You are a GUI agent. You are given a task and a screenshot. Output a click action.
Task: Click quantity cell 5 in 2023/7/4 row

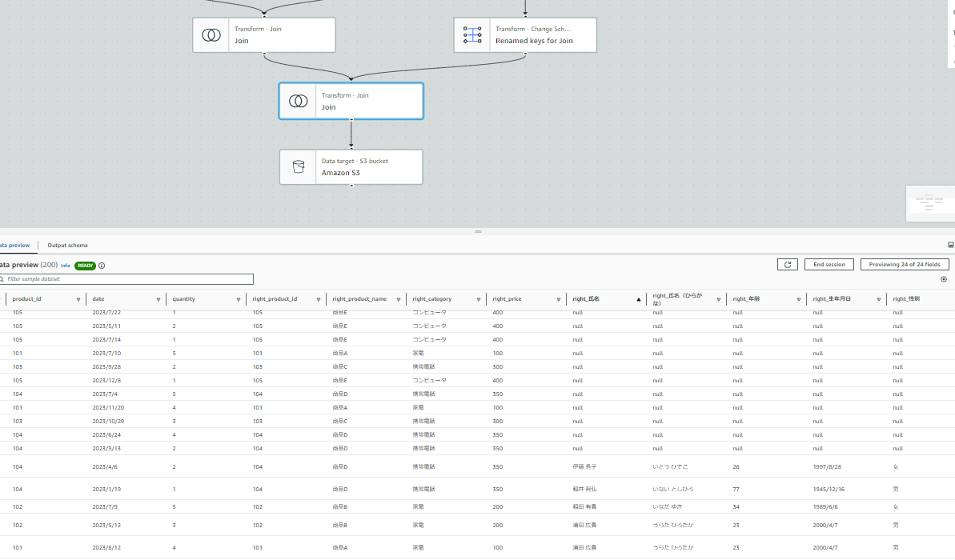pyautogui.click(x=175, y=394)
